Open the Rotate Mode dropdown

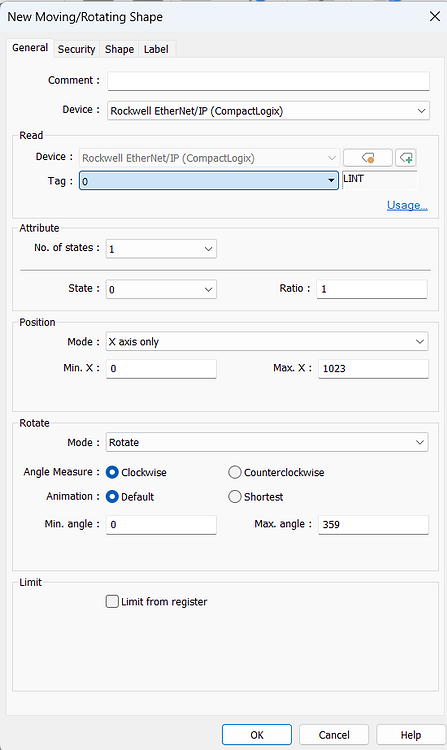pyautogui.click(x=267, y=442)
